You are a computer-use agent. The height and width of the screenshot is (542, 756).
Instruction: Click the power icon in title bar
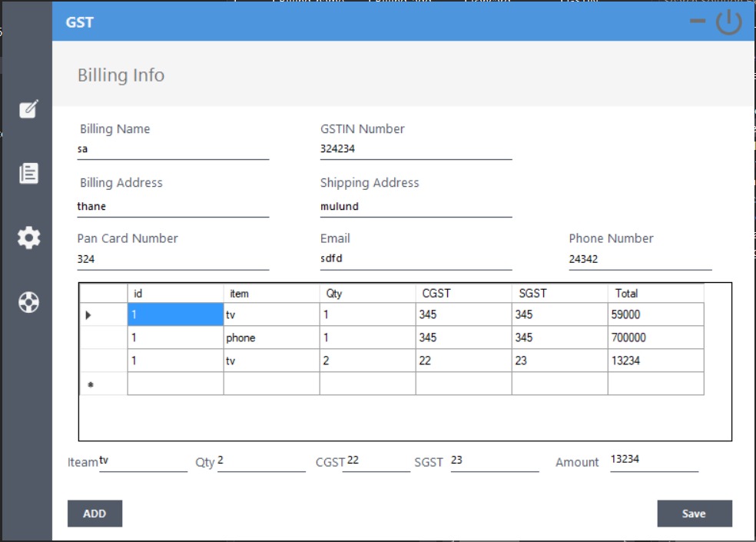point(728,22)
